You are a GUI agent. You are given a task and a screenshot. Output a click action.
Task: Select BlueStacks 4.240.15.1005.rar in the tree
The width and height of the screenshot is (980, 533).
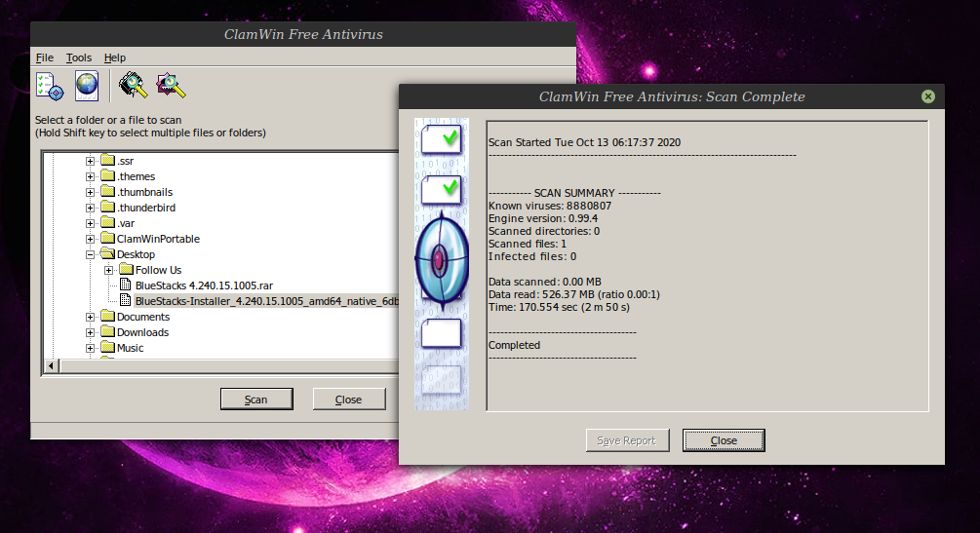tap(205, 286)
